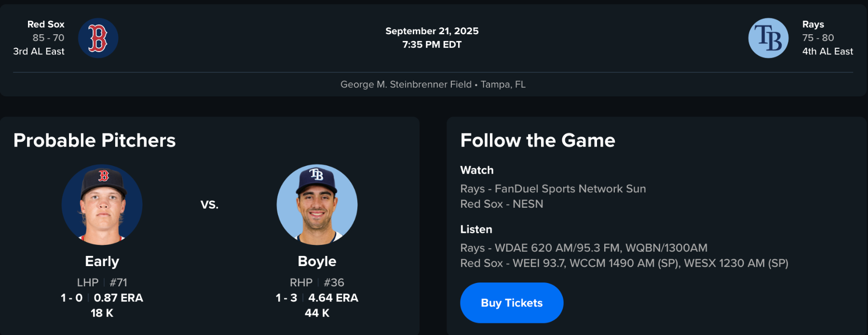The height and width of the screenshot is (335, 868).
Task: Click the 7:35 PM EDT game time
Action: click(432, 44)
